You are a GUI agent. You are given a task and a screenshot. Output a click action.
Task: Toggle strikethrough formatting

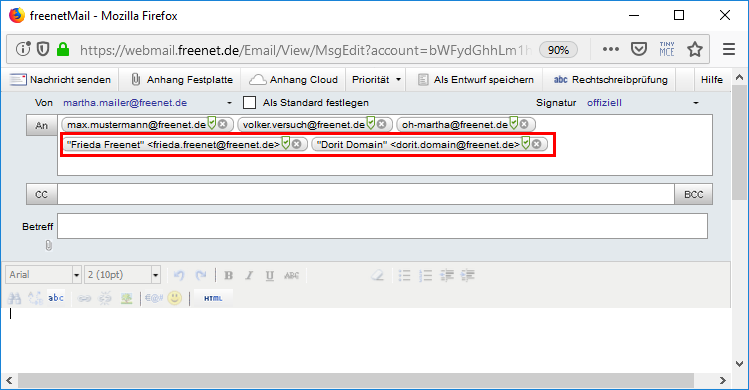tap(291, 275)
